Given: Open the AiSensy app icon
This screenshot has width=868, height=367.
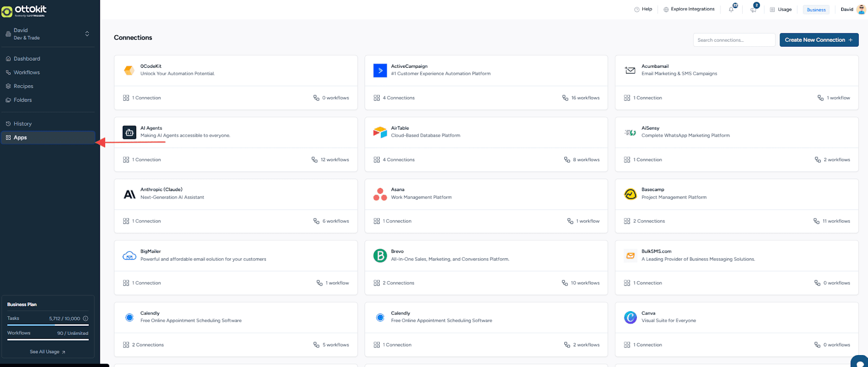Looking at the screenshot, I should [x=630, y=132].
